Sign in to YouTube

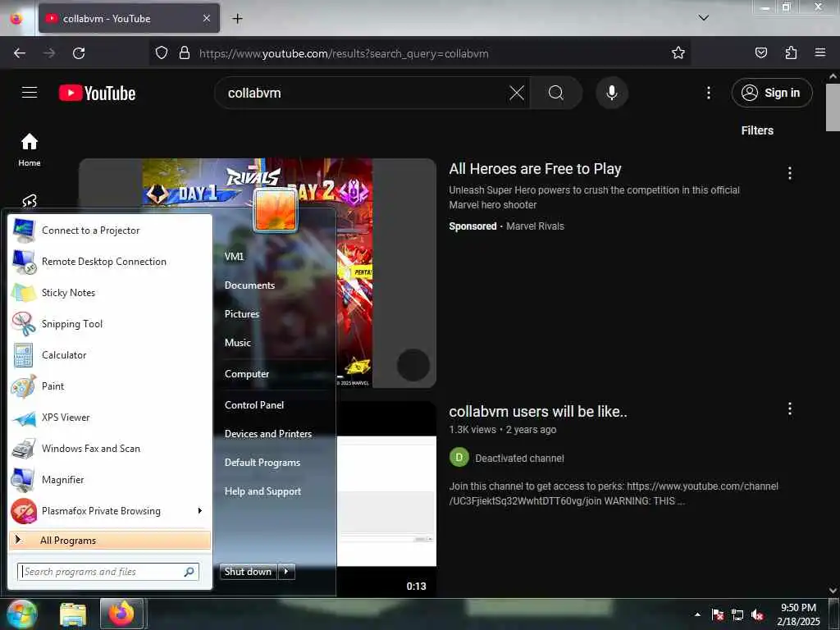[x=771, y=93]
